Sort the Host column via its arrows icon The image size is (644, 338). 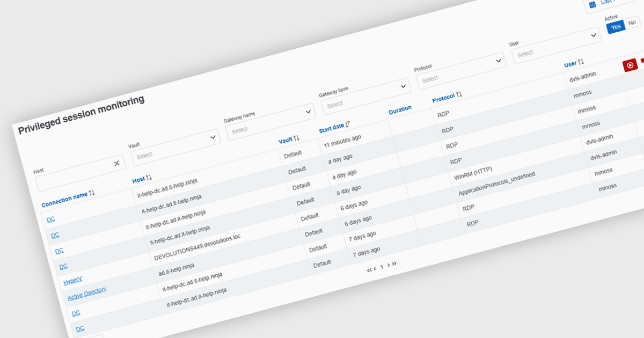[150, 177]
